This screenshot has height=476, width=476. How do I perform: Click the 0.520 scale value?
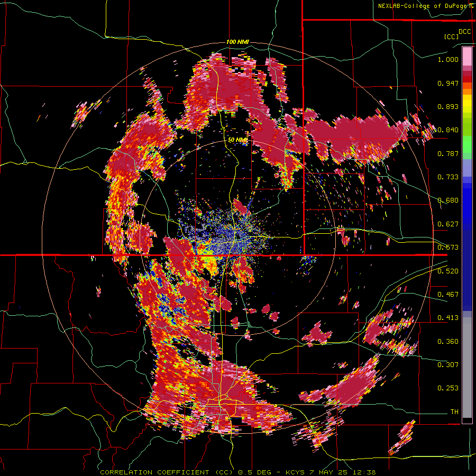click(x=448, y=271)
